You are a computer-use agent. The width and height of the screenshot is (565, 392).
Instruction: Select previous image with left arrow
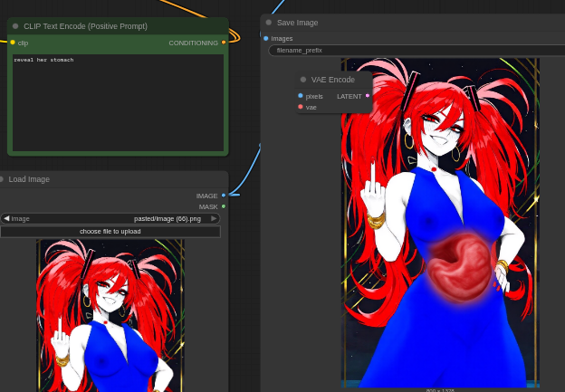click(6, 218)
